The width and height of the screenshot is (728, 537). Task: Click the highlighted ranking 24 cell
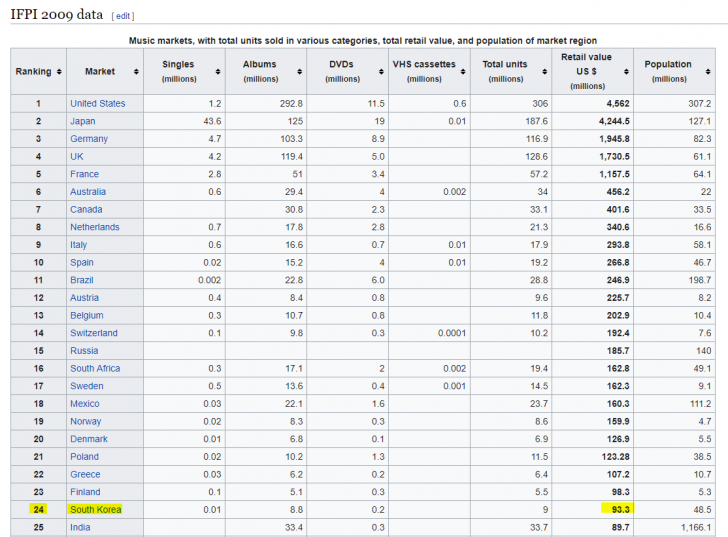[38, 510]
